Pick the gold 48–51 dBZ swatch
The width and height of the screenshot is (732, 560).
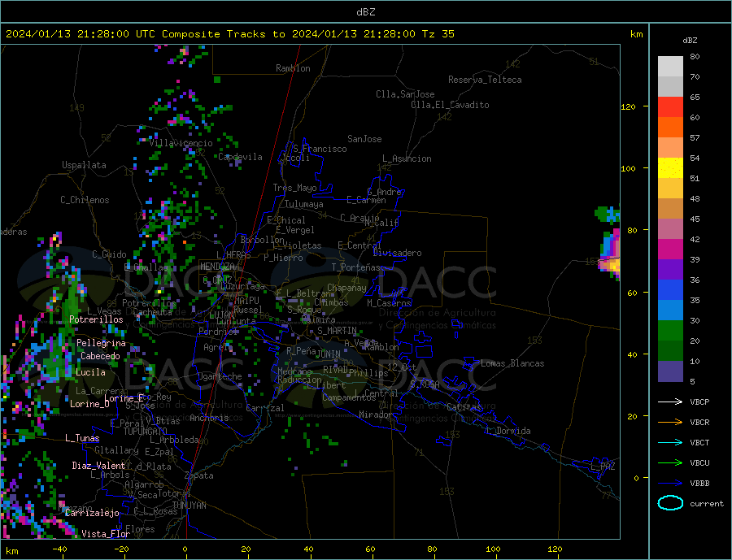[x=670, y=188]
